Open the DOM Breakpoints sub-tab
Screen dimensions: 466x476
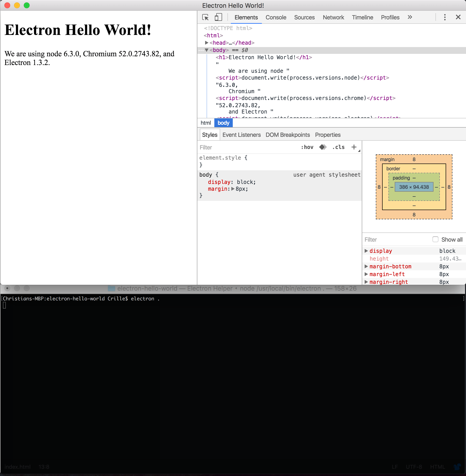pyautogui.click(x=288, y=135)
